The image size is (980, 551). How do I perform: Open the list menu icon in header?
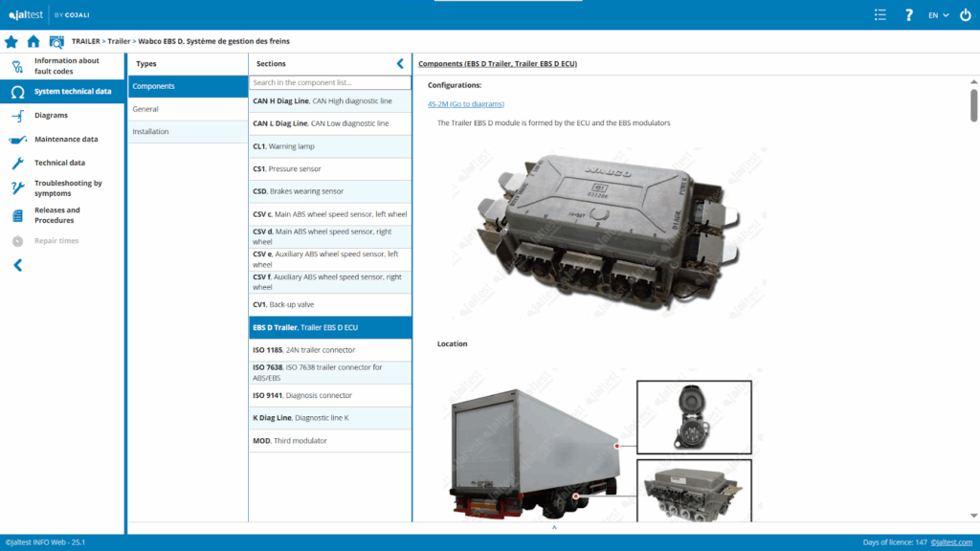pos(880,15)
